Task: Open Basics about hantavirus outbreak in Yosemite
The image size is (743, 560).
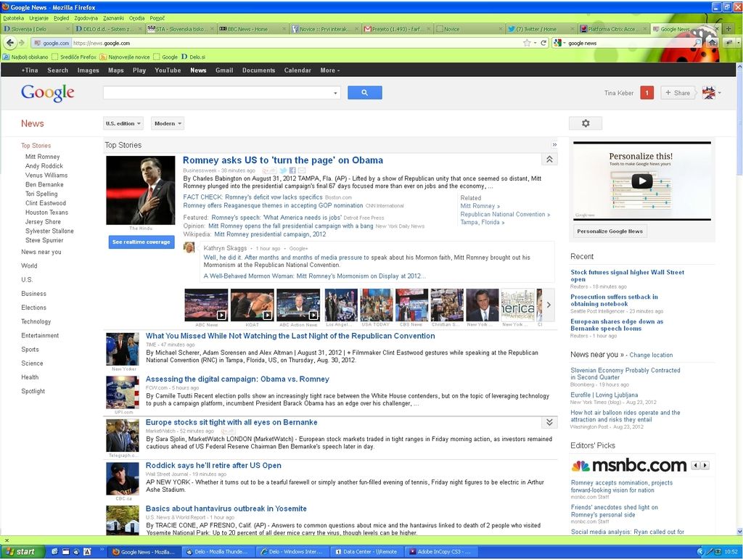Action: click(226, 508)
